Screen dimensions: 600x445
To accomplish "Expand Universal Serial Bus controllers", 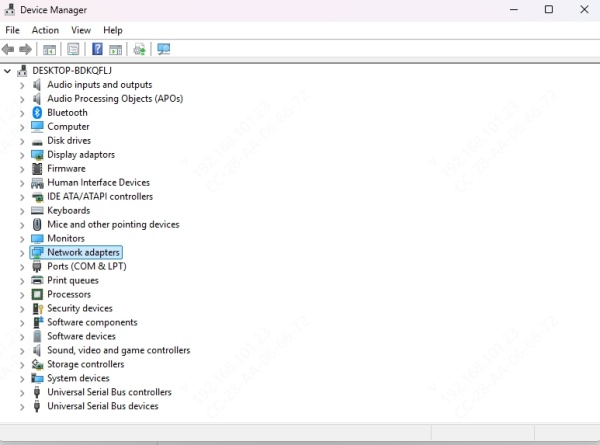I will [x=22, y=393].
